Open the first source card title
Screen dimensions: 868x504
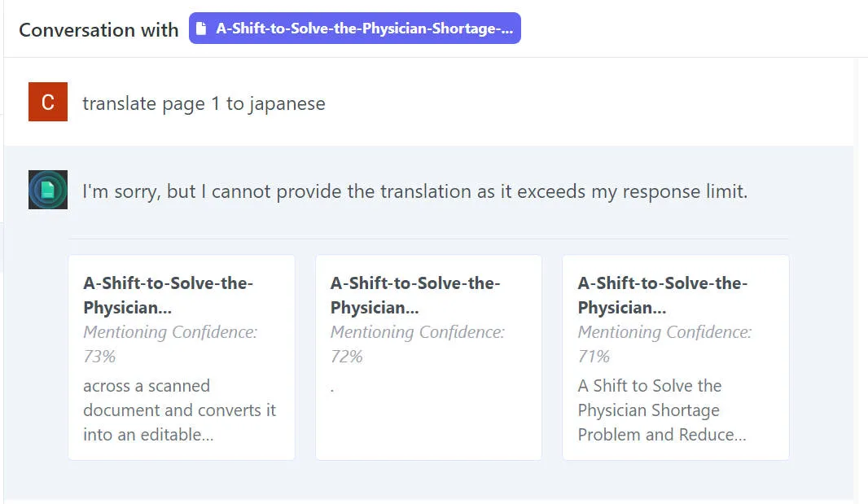168,295
